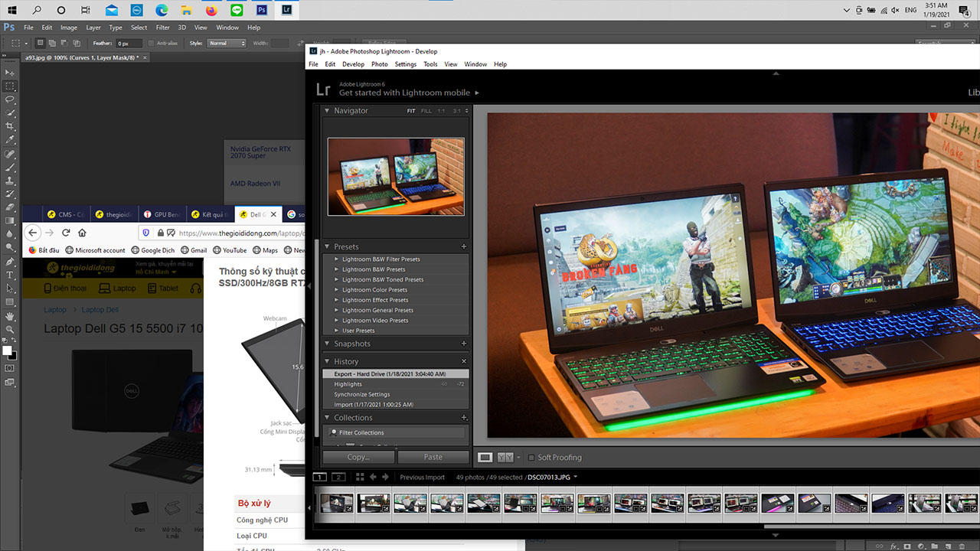Select the Crop tool in Photoshop
980x551 pixels.
[10, 126]
